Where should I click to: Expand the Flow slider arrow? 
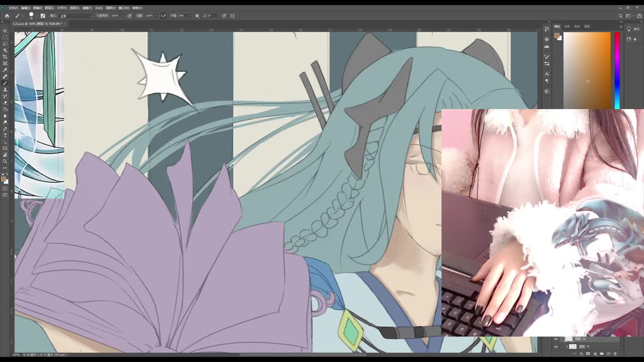tap(156, 16)
